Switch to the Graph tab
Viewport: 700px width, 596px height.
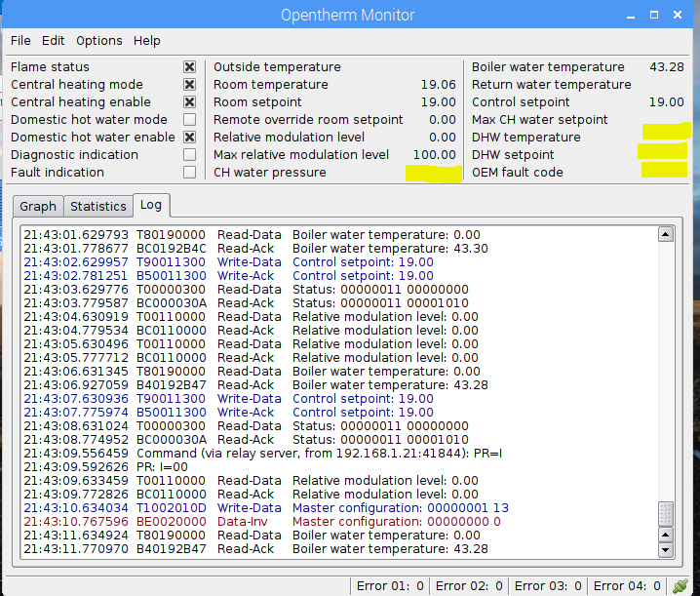[38, 207]
